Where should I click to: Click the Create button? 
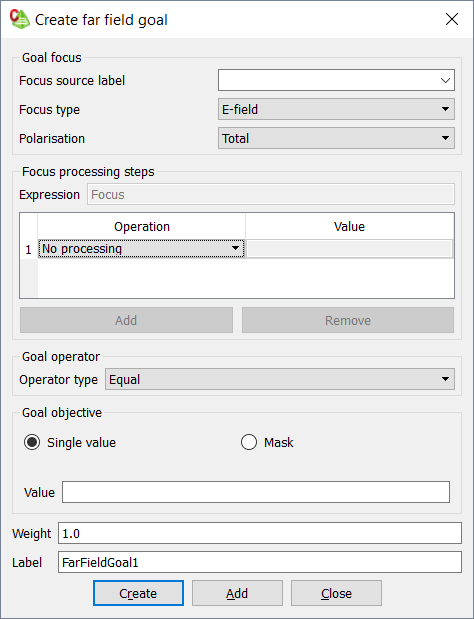pyautogui.click(x=139, y=593)
